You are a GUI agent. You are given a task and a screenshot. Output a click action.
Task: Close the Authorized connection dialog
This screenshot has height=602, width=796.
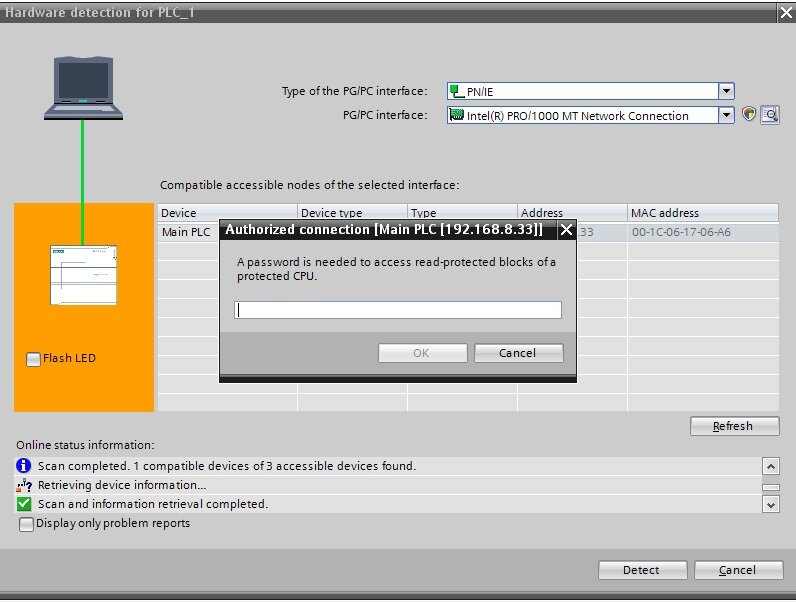[566, 230]
